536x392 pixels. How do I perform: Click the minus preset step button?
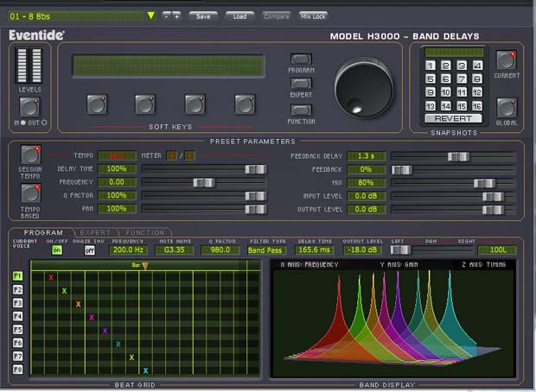(x=167, y=16)
